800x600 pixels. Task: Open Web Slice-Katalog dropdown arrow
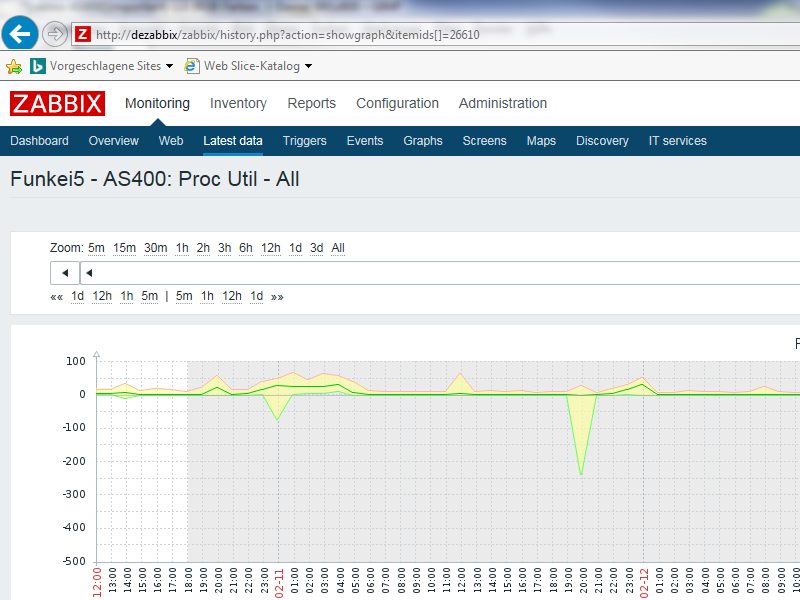click(x=308, y=66)
